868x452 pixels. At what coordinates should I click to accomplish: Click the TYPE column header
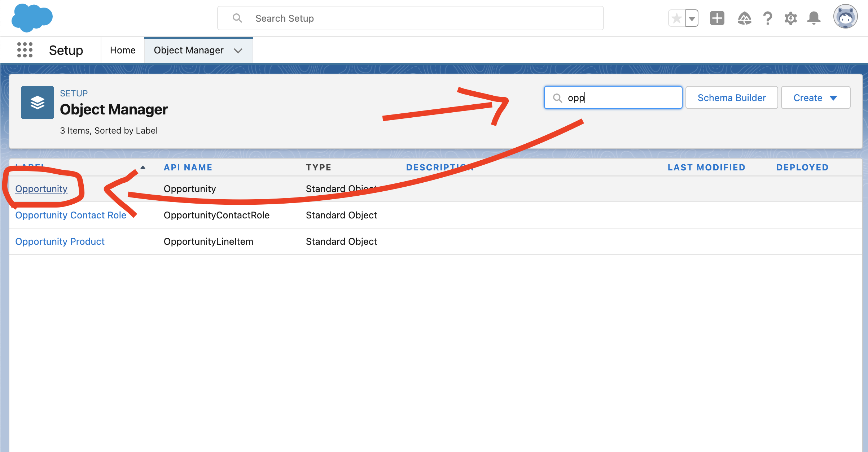pos(319,167)
